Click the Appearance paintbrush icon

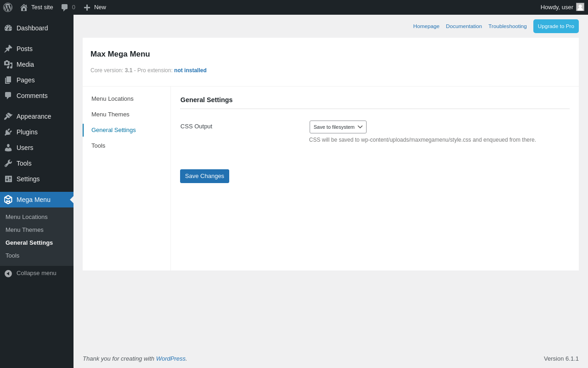click(8, 116)
